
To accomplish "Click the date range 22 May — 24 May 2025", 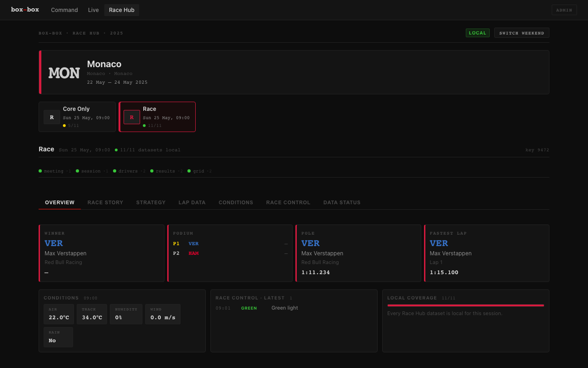I will pyautogui.click(x=117, y=82).
